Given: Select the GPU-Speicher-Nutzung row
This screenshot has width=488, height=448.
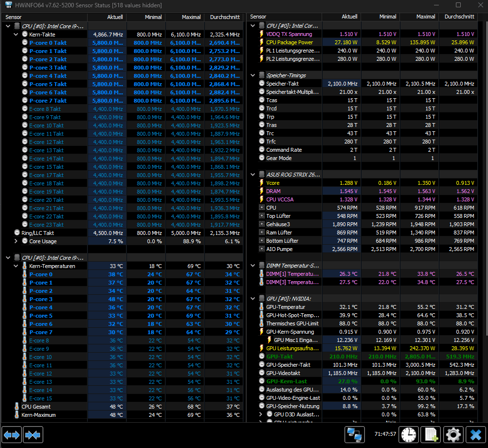Looking at the screenshot, I should tap(362, 406).
